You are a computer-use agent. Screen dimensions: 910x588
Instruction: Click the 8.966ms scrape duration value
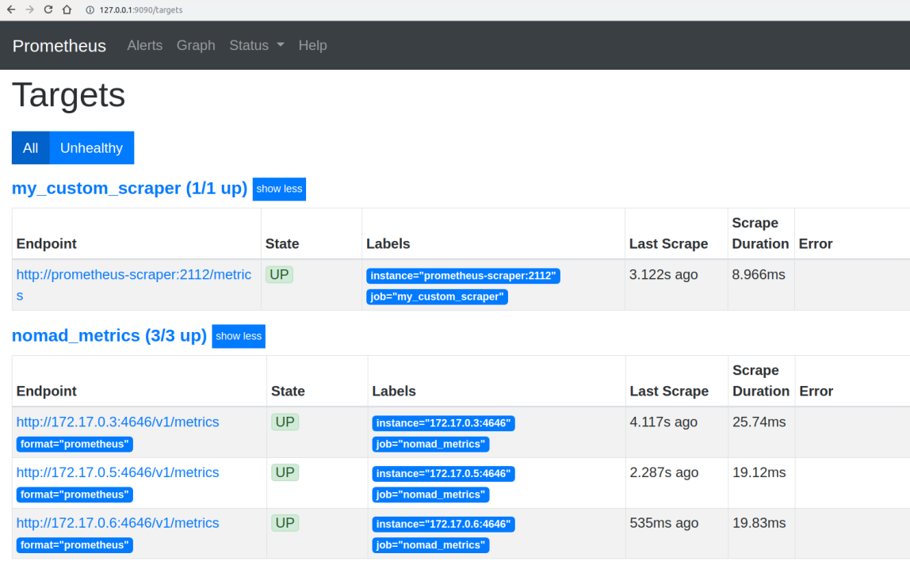pos(759,274)
